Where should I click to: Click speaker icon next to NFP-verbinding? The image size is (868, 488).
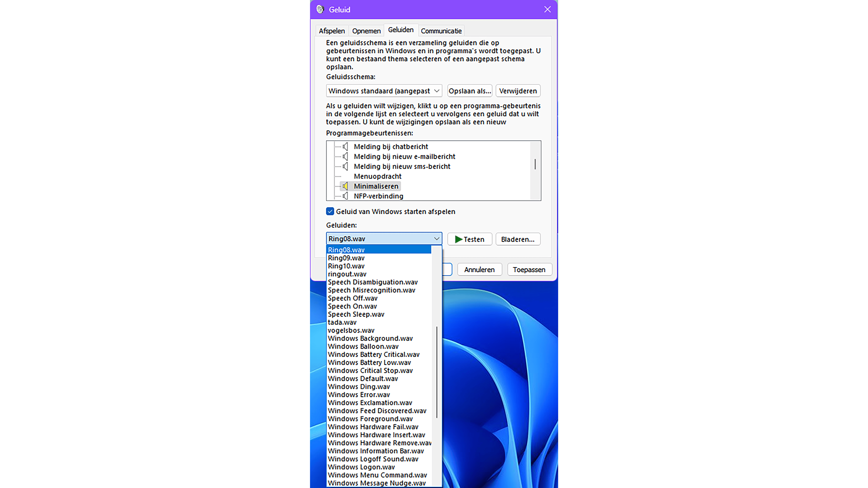345,196
